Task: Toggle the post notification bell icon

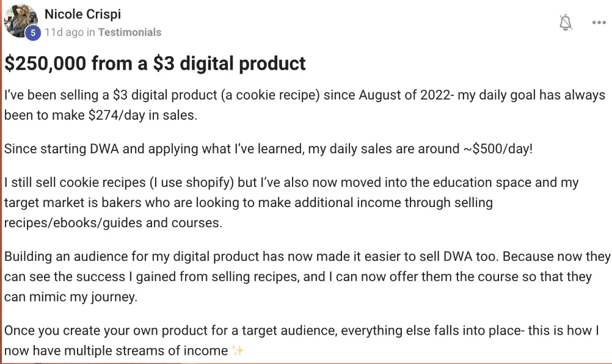Action: click(x=566, y=22)
